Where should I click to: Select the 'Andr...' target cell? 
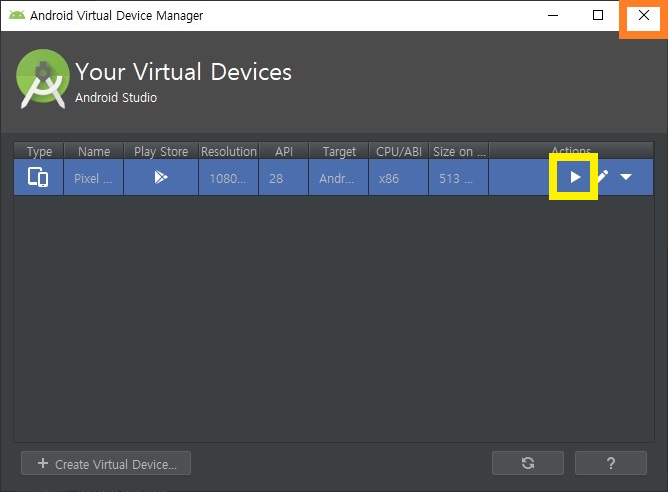point(338,178)
